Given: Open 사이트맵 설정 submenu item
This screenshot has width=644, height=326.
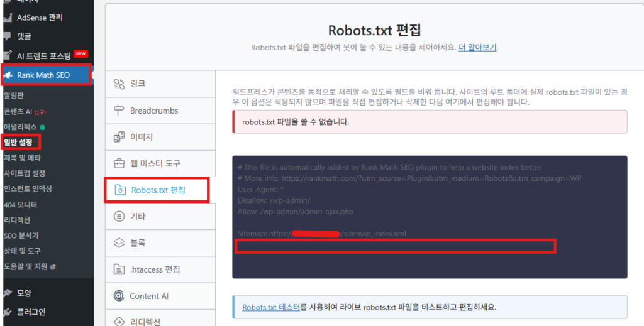Looking at the screenshot, I should point(25,173).
